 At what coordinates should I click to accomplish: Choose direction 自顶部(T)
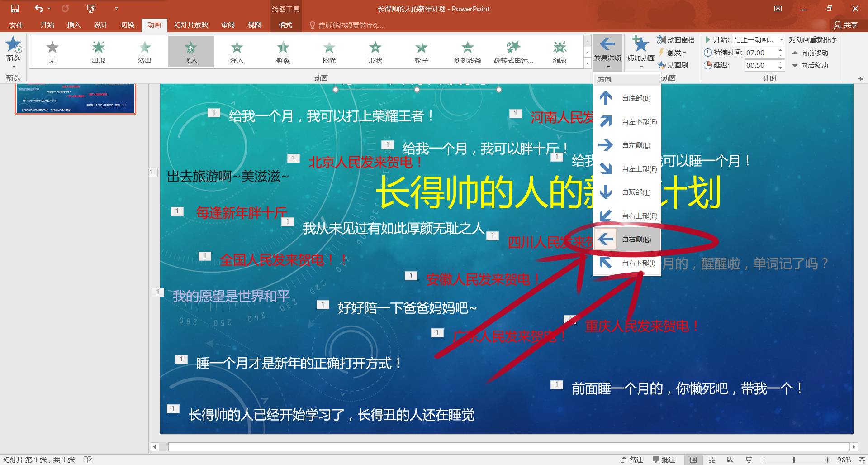coord(627,192)
